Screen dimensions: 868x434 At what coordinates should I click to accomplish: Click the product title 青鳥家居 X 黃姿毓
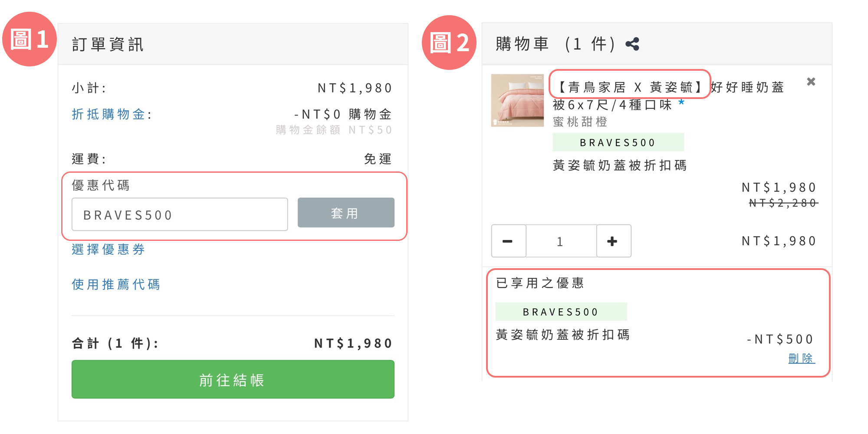pos(629,87)
